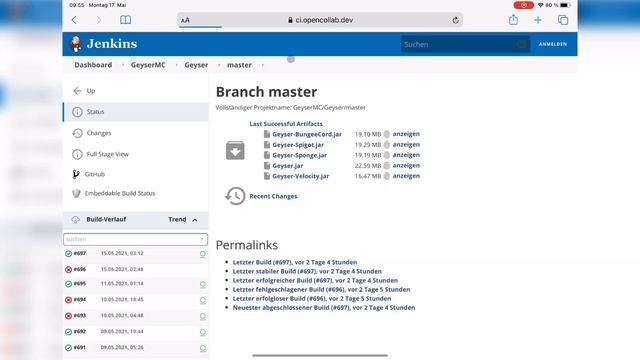The height and width of the screenshot is (360, 640).
Task: Clear the build history search with x
Action: click(202, 239)
